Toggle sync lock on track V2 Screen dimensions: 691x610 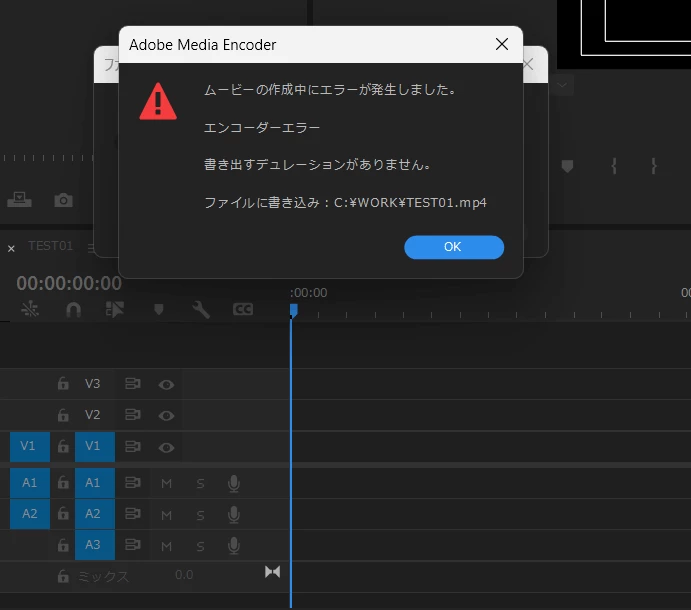(133, 415)
